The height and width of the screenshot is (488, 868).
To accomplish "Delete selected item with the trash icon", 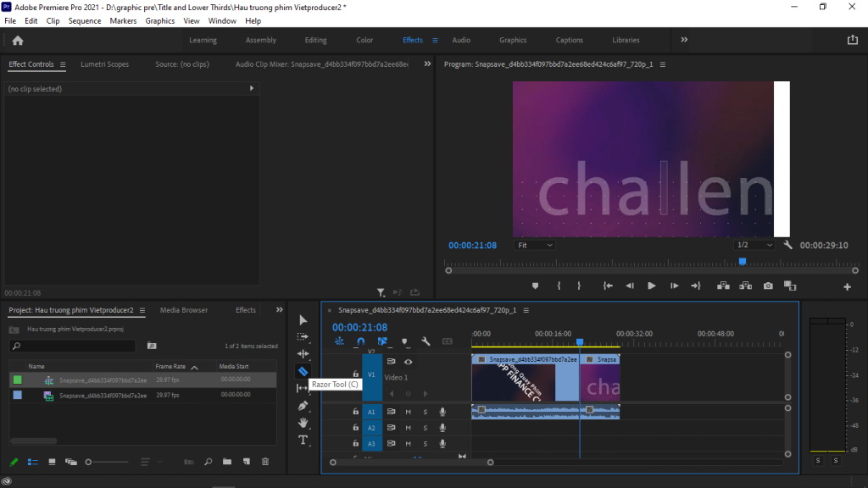I will pos(265,462).
